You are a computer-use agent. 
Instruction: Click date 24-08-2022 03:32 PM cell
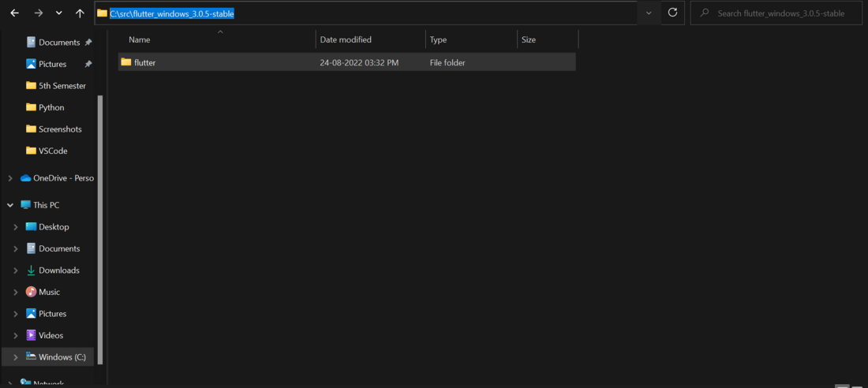pos(359,63)
